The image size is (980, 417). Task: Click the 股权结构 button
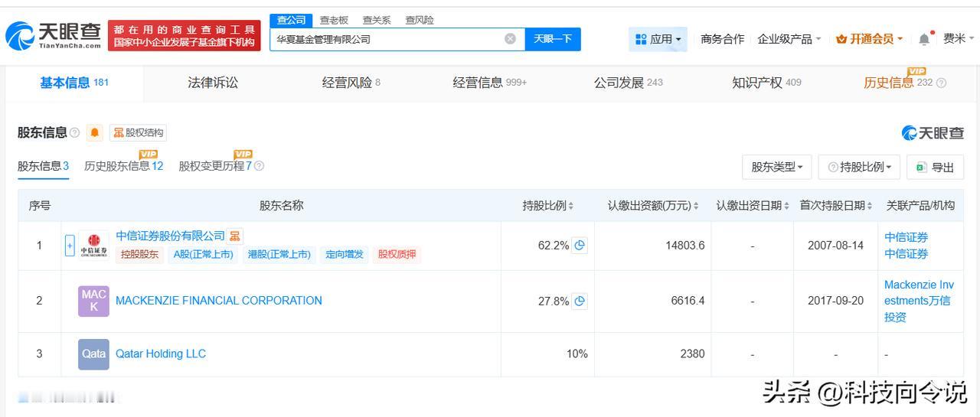(x=139, y=132)
